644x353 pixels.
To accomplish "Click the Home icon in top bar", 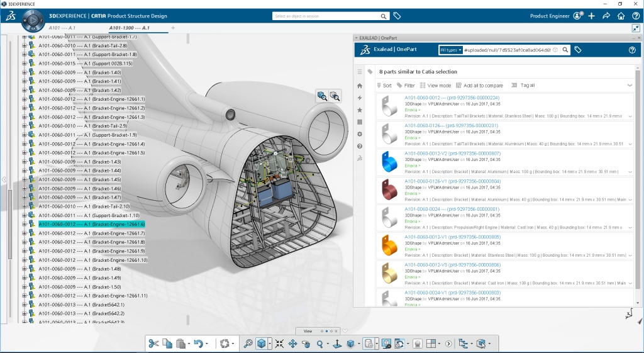I will [x=621, y=16].
